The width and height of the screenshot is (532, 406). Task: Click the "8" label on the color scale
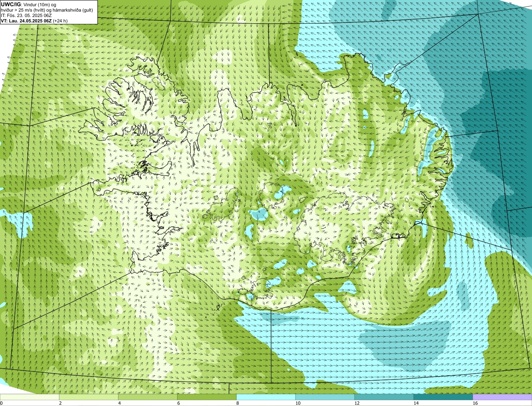point(237,403)
